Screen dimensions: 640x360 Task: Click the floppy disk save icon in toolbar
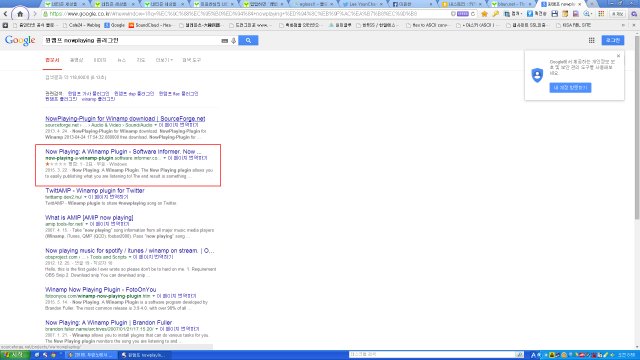coord(554,14)
